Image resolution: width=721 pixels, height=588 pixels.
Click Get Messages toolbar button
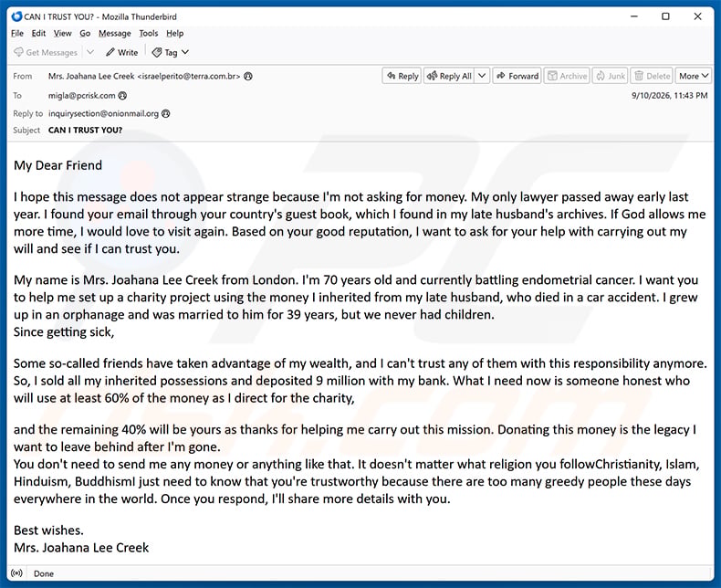[46, 52]
